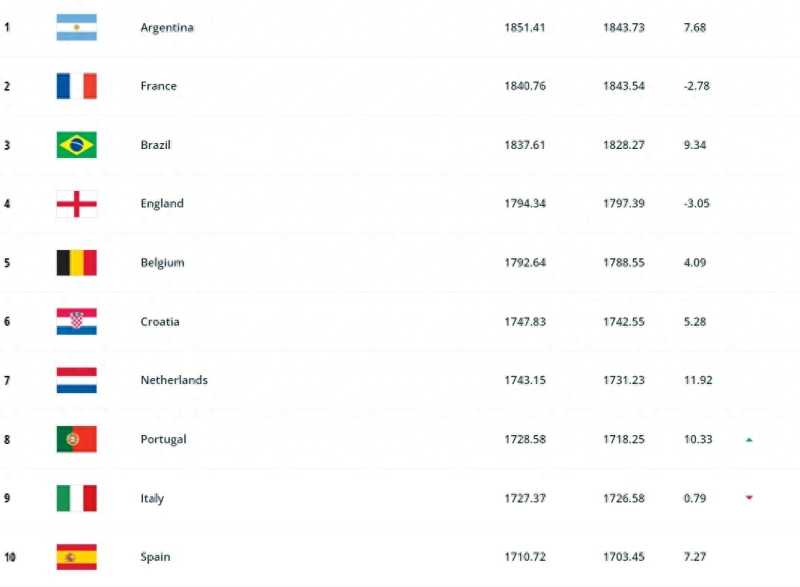Click Brazil's total points 1837.61

525,145
